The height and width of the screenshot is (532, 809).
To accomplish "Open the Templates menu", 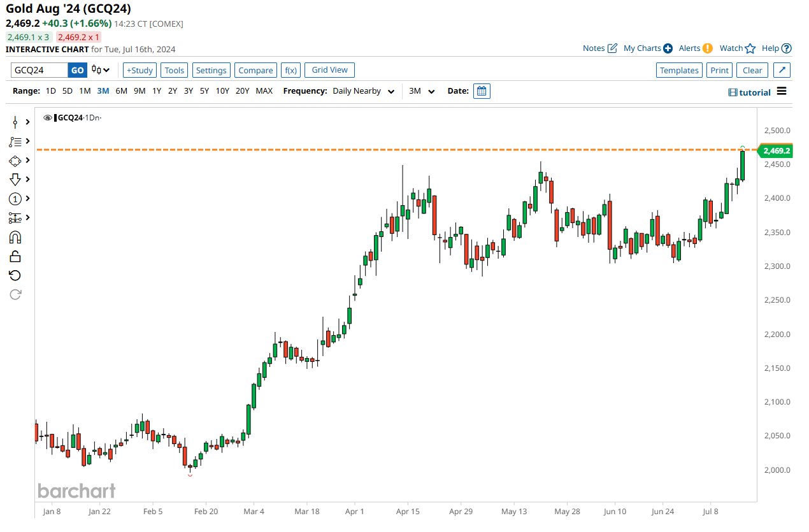I will pyautogui.click(x=679, y=70).
